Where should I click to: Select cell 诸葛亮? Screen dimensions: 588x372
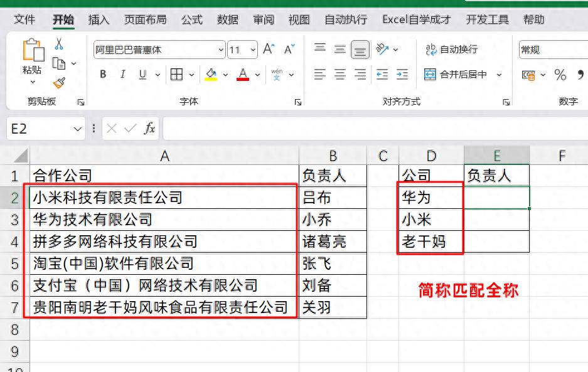333,242
